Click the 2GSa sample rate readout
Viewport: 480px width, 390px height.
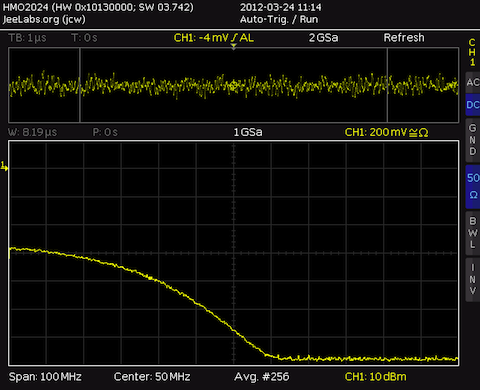point(323,38)
